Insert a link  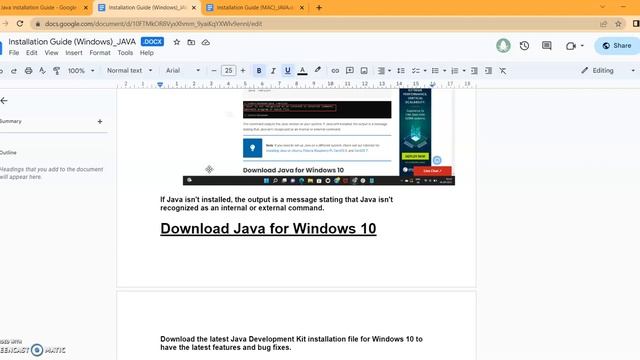tap(335, 71)
